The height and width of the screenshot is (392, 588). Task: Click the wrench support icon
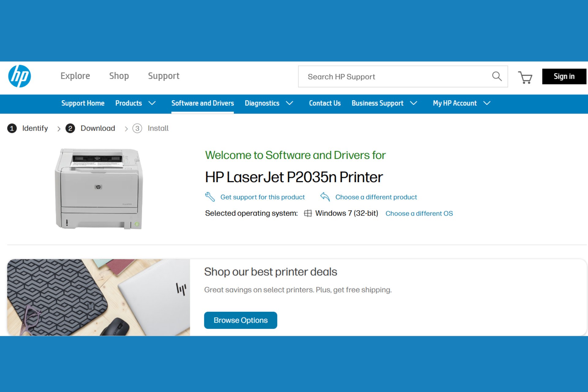click(x=210, y=197)
